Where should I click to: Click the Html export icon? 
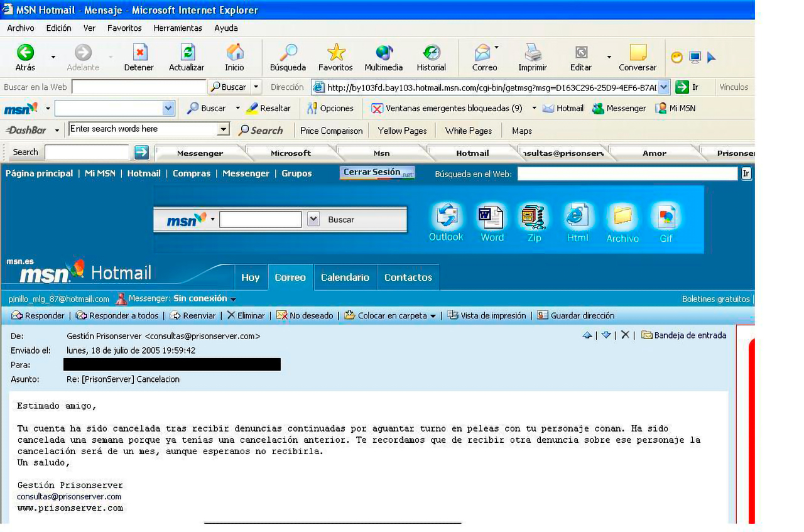coord(578,222)
